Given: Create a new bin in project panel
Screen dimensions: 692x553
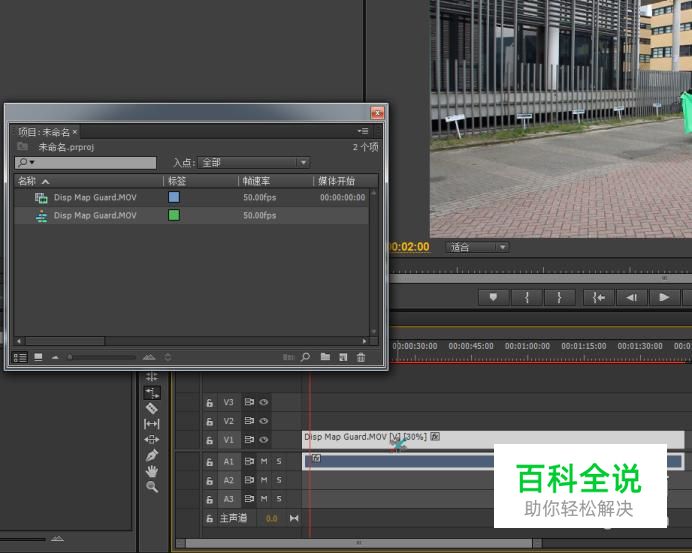Looking at the screenshot, I should pyautogui.click(x=325, y=357).
